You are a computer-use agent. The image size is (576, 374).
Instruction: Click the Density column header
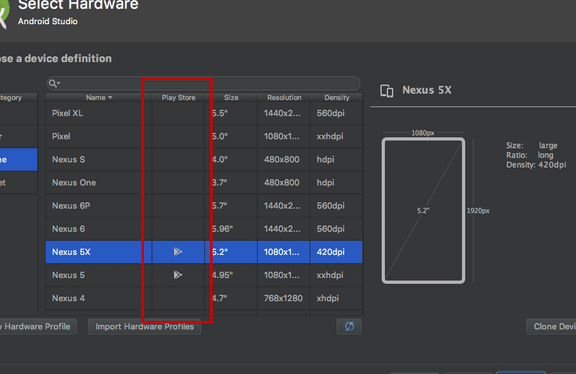[x=336, y=97]
